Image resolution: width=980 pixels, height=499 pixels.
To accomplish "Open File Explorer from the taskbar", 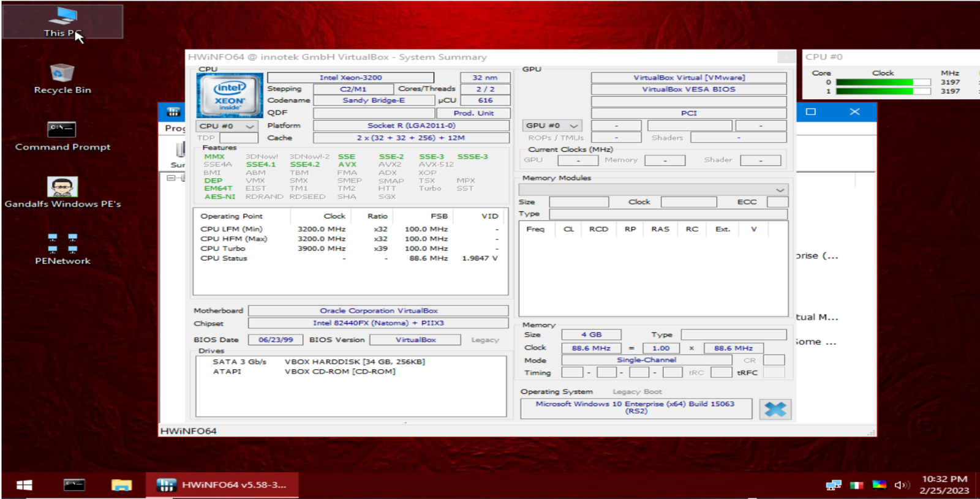I will tap(122, 485).
